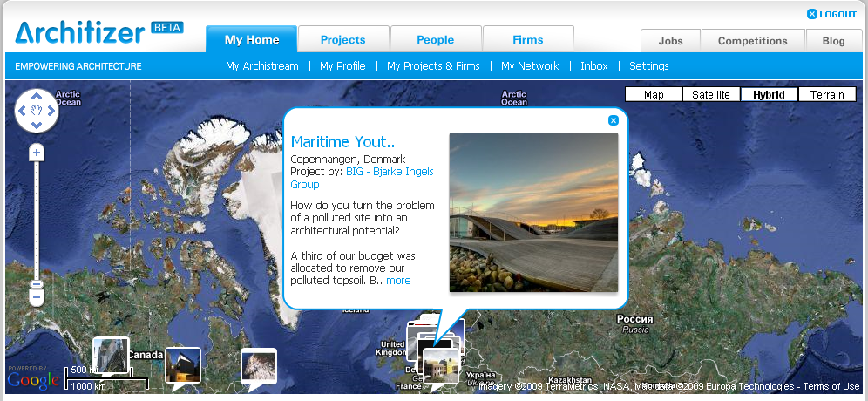
Task: Open the Competitions tab
Action: click(752, 40)
